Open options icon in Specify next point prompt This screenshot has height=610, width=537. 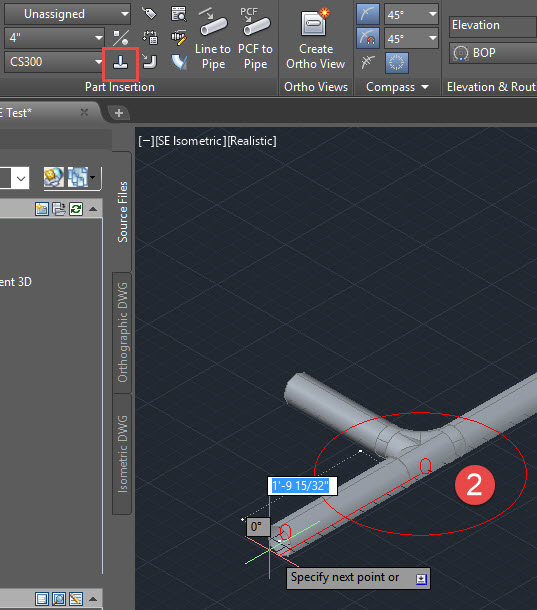(421, 579)
